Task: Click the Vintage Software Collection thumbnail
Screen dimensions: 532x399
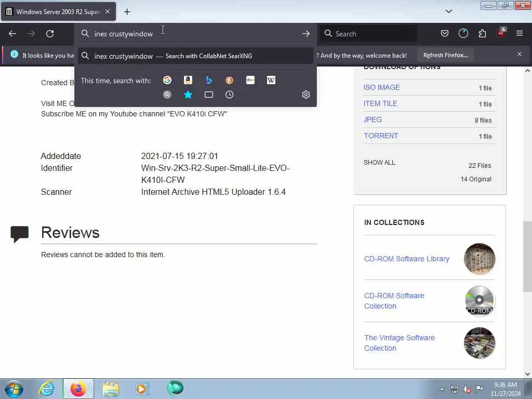Action: (480, 343)
